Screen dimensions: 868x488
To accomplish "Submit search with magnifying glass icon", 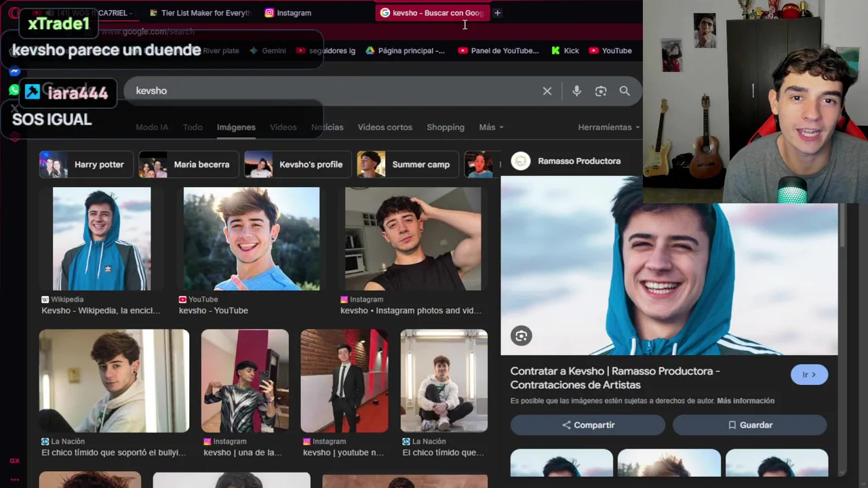I will [x=625, y=91].
